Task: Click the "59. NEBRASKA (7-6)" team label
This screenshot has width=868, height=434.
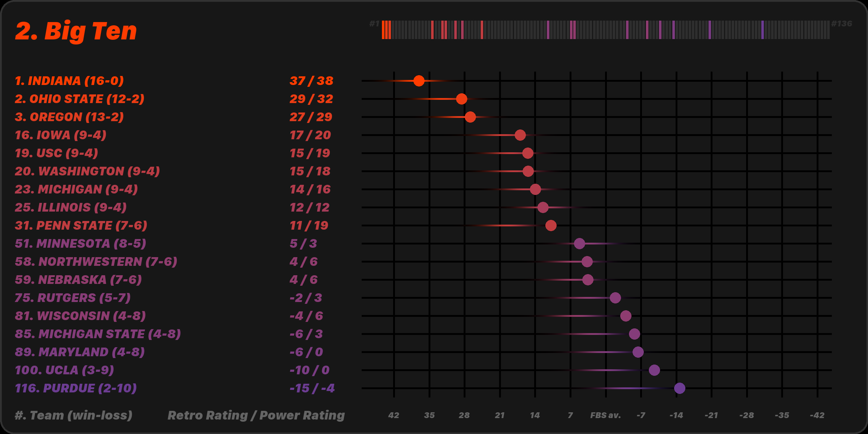Action: 78,280
